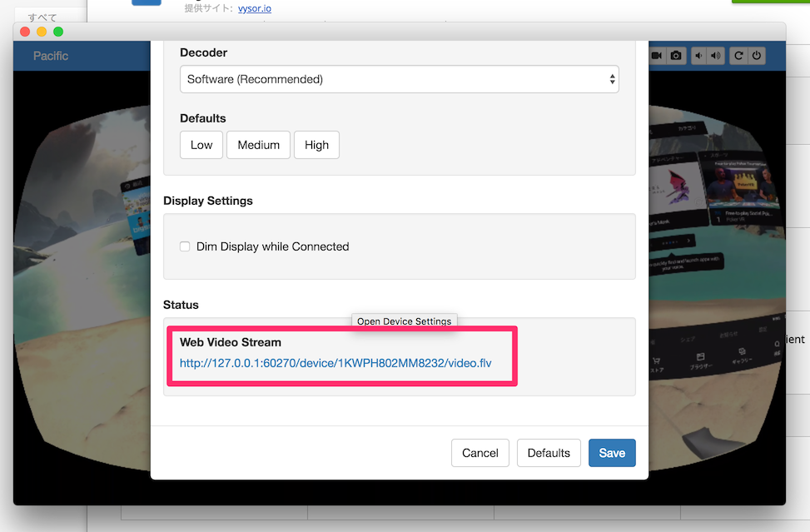810x532 pixels.
Task: Click the yellow minimize window button
Action: [x=42, y=32]
